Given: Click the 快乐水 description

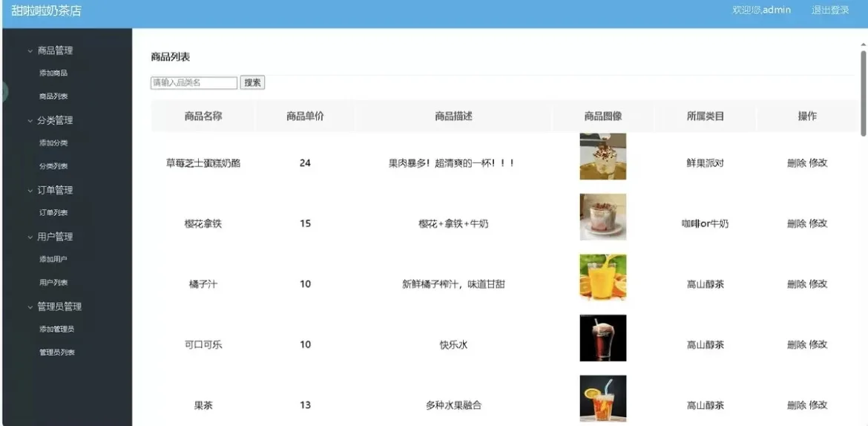Looking at the screenshot, I should [x=453, y=344].
